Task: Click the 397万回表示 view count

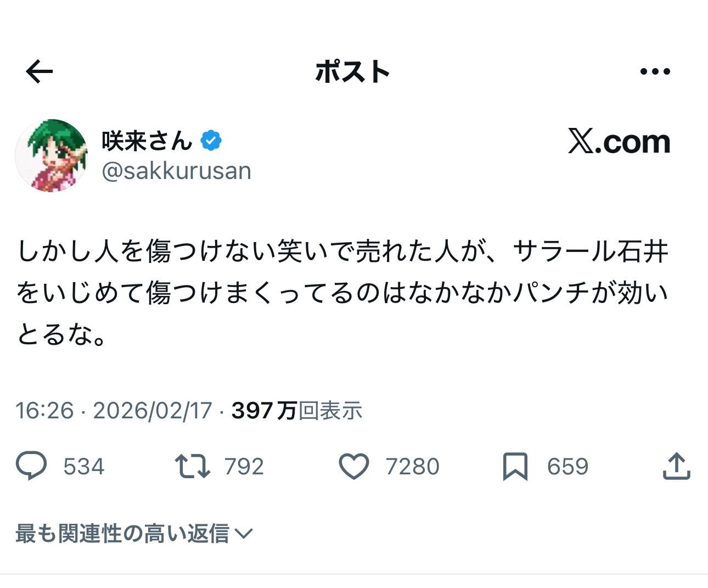Action: click(x=297, y=411)
